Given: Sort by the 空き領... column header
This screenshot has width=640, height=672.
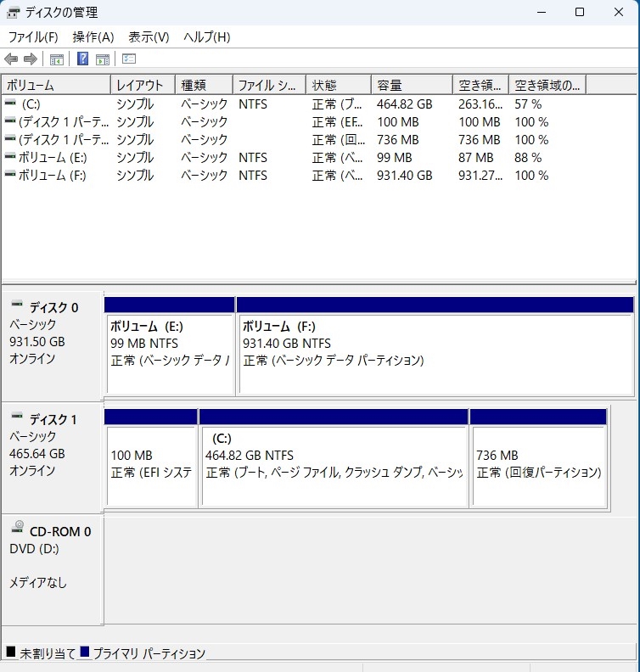Looking at the screenshot, I should pos(480,86).
